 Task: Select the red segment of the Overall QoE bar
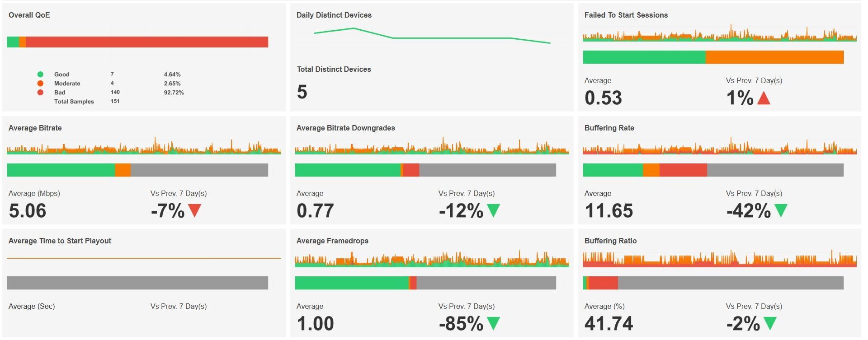(x=147, y=42)
